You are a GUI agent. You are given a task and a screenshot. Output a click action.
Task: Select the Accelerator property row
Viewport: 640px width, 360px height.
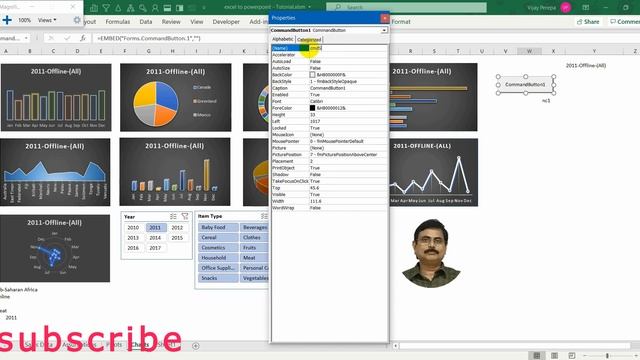[329, 55]
